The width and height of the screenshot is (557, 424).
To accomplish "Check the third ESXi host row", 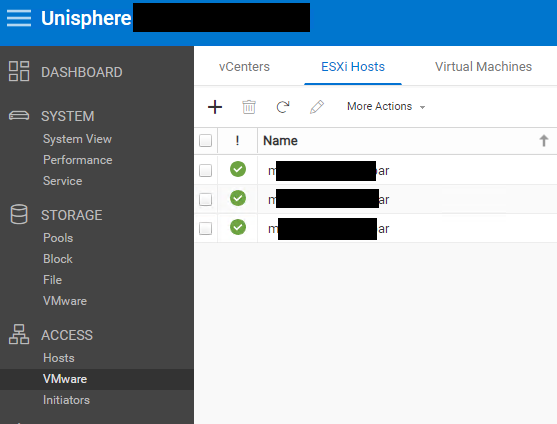I will tap(205, 228).
